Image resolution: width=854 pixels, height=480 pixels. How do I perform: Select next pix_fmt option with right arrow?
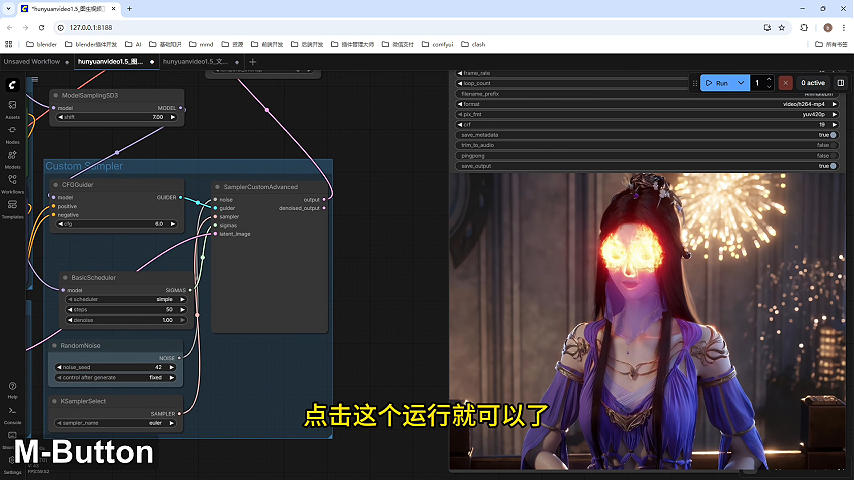(834, 114)
